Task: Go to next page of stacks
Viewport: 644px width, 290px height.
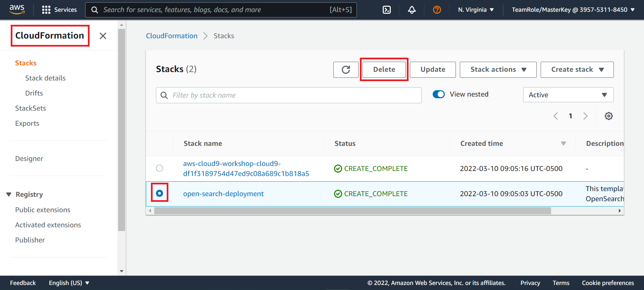Action: click(x=585, y=116)
